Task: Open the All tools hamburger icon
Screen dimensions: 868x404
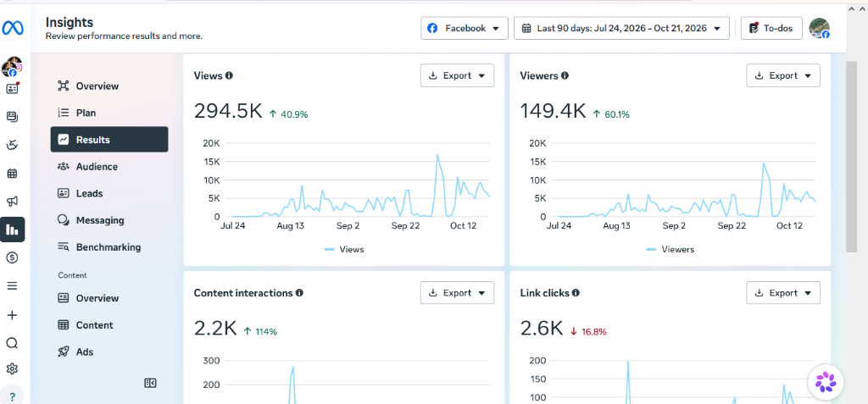Action: (x=12, y=286)
